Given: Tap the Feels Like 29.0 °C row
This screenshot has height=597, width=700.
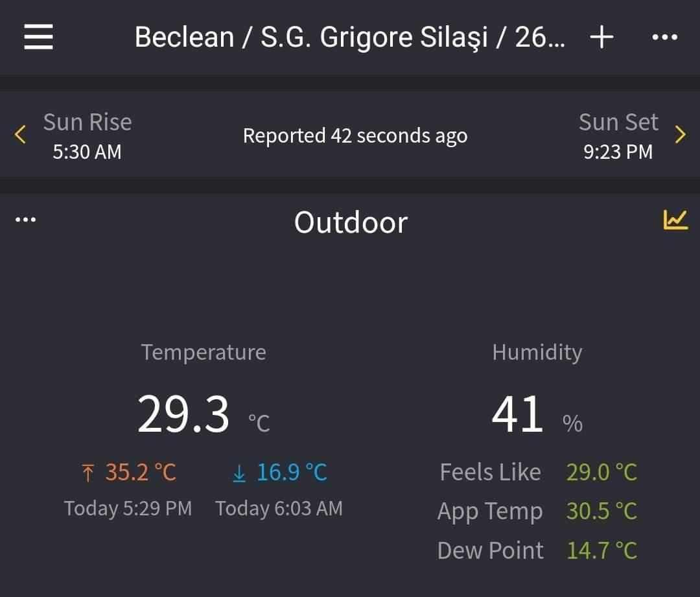Looking at the screenshot, I should point(538,473).
